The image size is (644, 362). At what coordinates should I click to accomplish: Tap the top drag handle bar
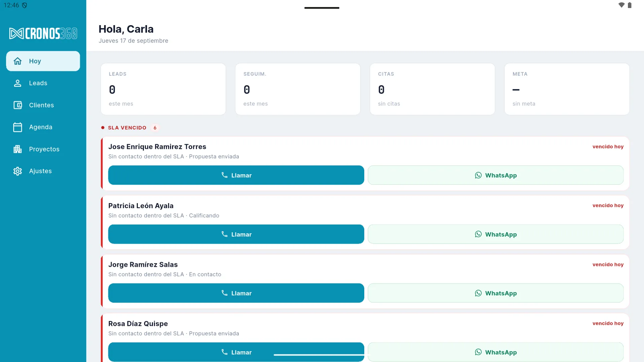point(322,8)
